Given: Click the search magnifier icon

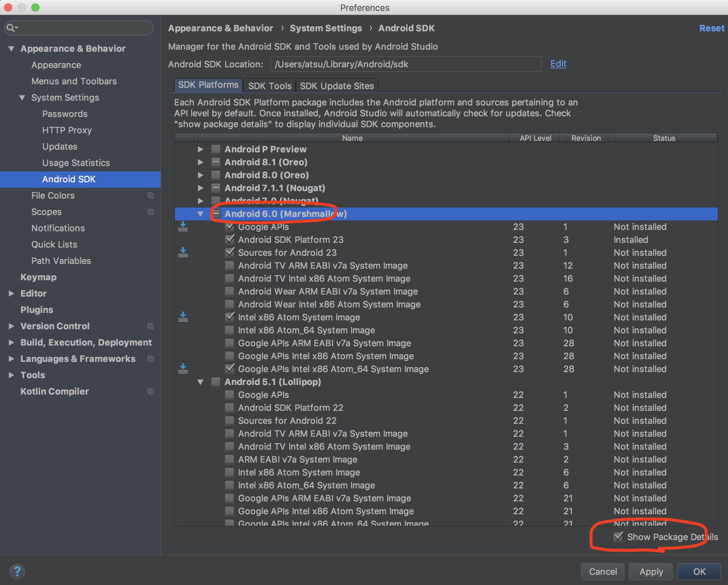Looking at the screenshot, I should [11, 28].
